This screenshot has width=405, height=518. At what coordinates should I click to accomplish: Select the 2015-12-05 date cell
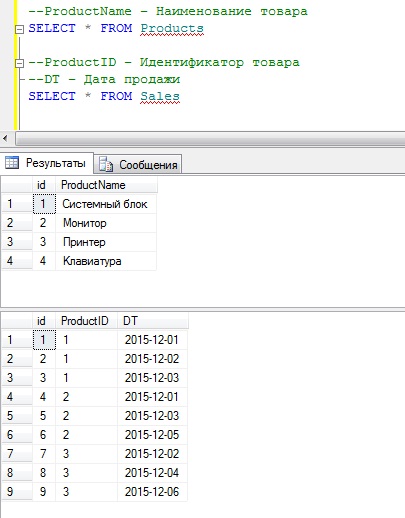point(152,435)
